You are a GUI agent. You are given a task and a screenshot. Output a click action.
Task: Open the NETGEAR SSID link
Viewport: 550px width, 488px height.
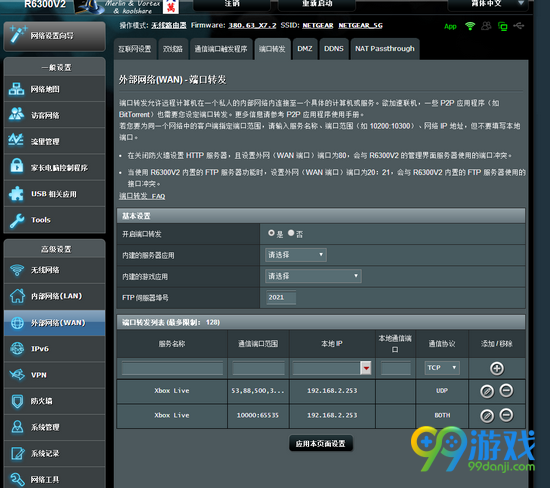pos(318,26)
